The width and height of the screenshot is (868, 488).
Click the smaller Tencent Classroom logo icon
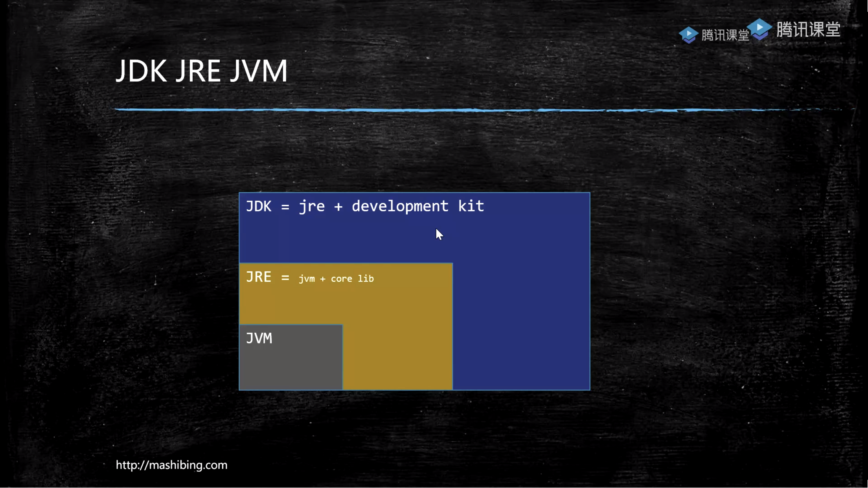point(688,35)
